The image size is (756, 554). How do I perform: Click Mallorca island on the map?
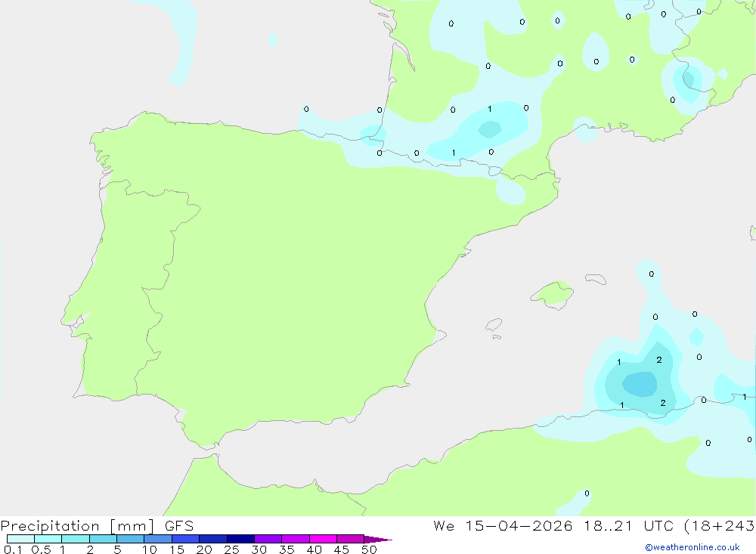[553, 294]
